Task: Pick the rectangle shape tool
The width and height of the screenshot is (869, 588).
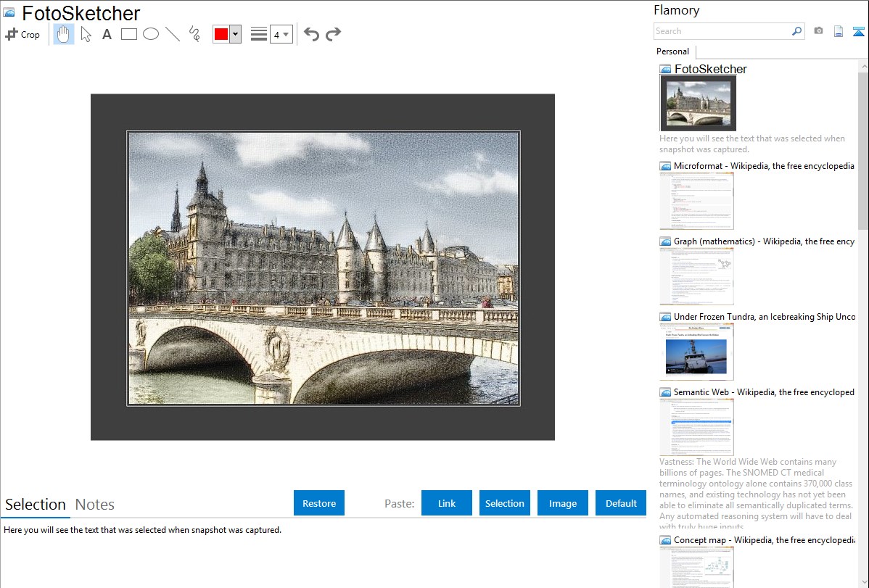Action: click(128, 34)
